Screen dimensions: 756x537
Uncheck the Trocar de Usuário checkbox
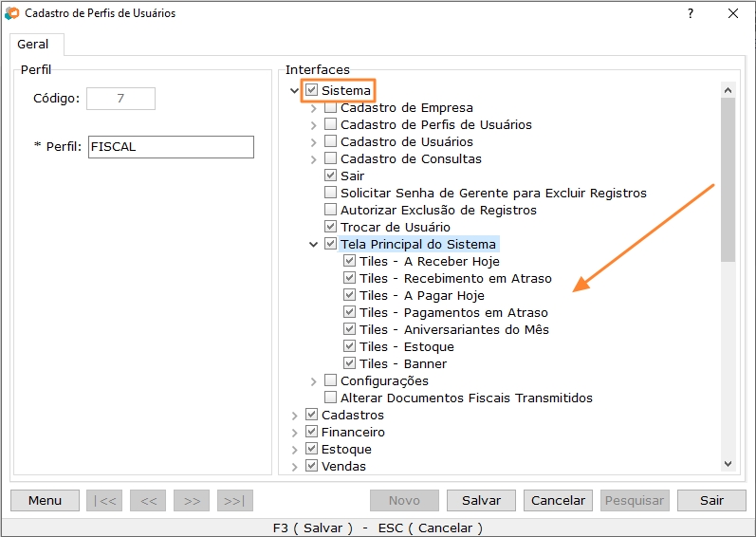click(x=330, y=227)
